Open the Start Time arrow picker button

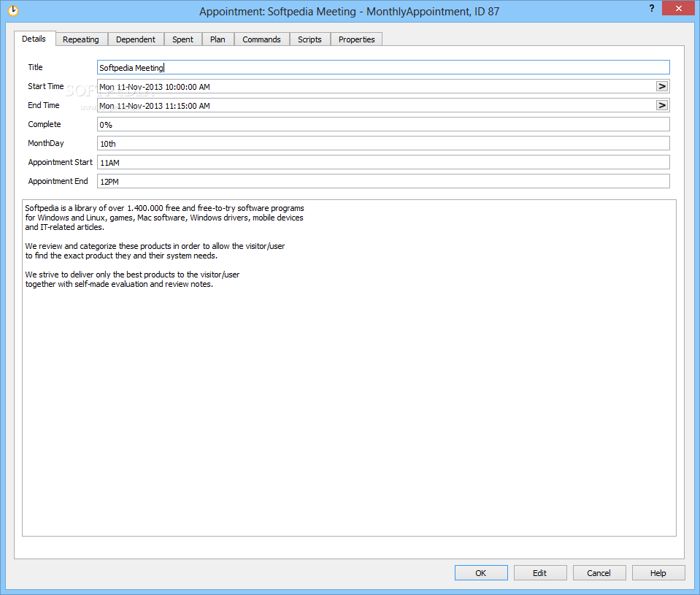(662, 86)
